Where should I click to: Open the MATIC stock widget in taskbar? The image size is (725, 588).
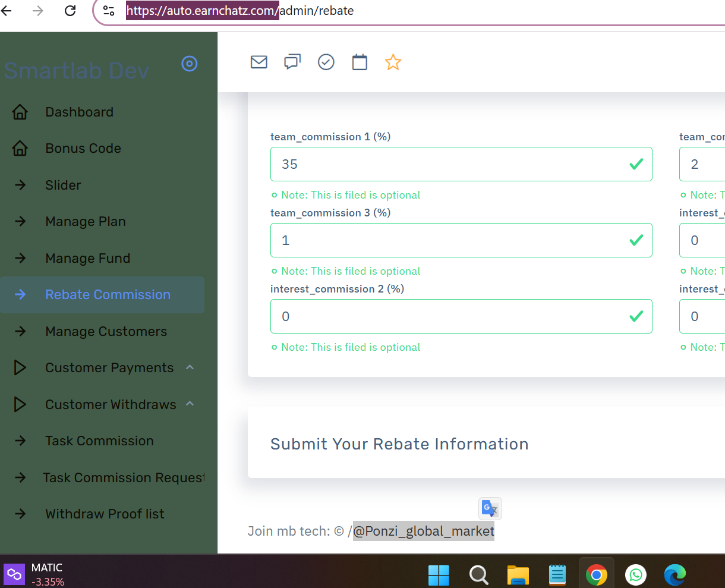point(36,574)
